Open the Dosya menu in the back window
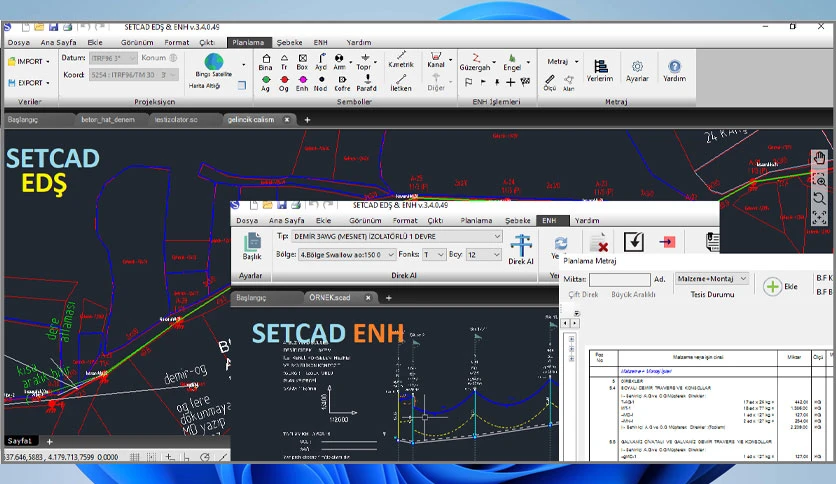The width and height of the screenshot is (836, 484). [19, 42]
